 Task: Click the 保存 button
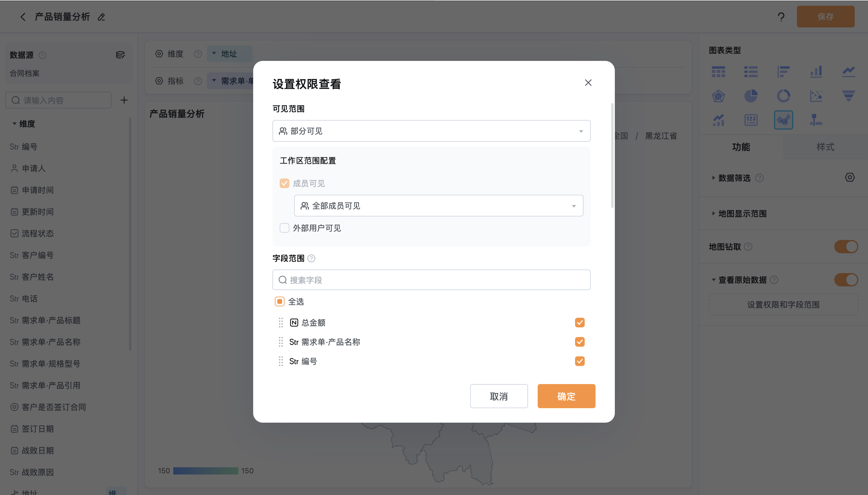[x=826, y=17]
